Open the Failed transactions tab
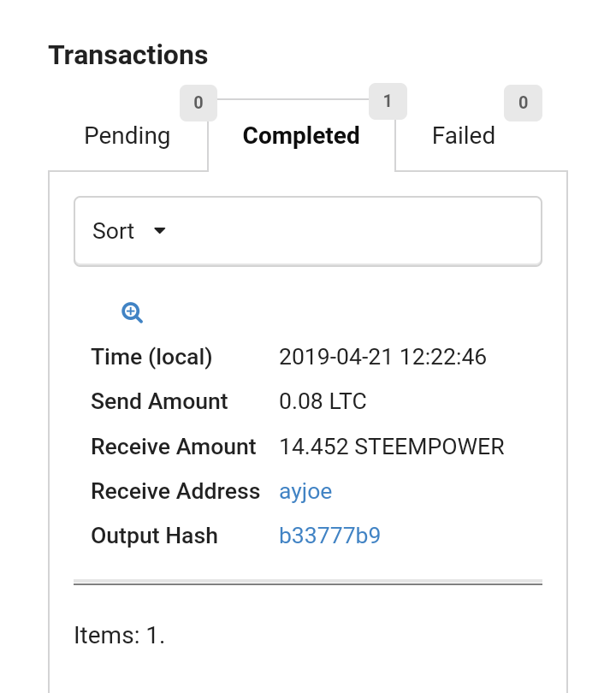616x693 pixels. click(x=464, y=136)
